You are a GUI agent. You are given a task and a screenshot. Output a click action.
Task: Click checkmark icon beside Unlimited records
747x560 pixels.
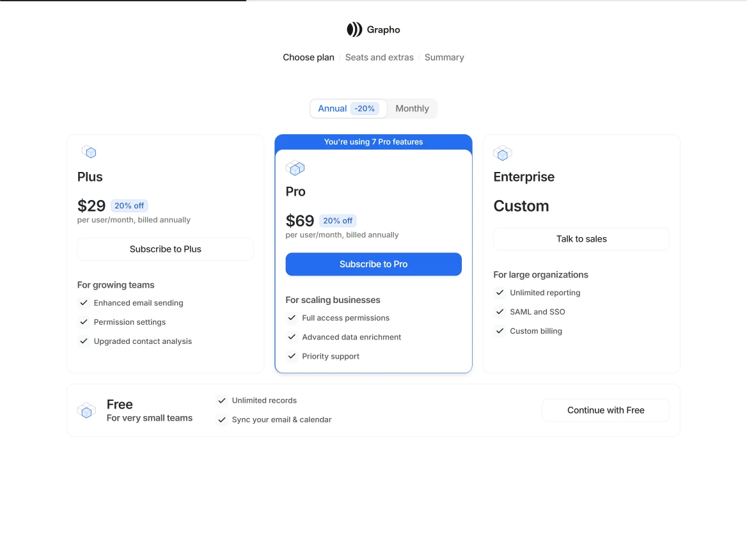pos(222,401)
